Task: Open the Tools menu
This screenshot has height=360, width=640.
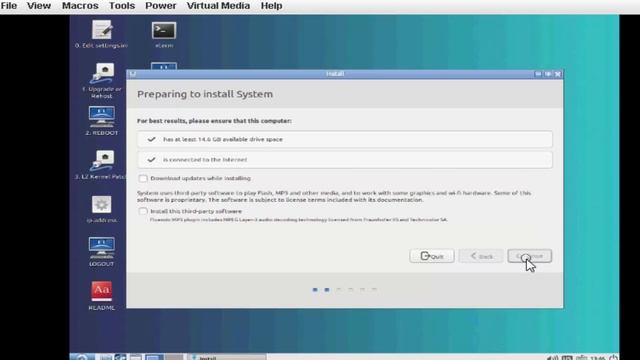Action: pos(122,6)
